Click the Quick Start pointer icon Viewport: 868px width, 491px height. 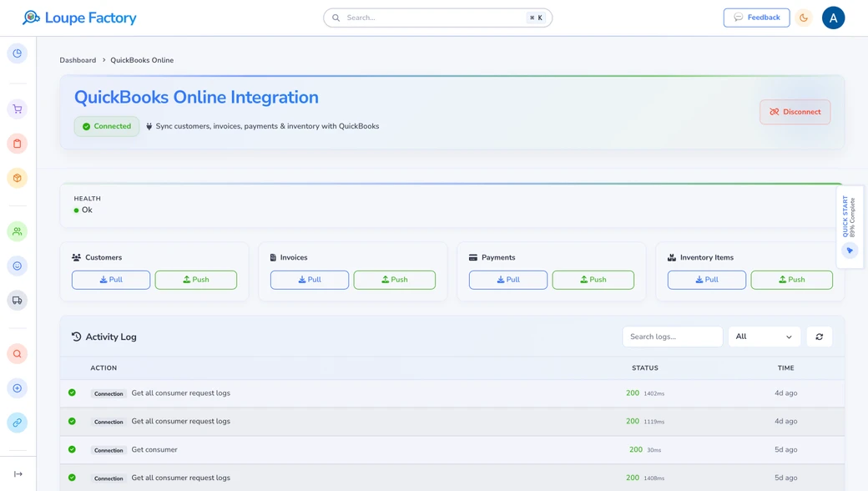click(x=850, y=251)
